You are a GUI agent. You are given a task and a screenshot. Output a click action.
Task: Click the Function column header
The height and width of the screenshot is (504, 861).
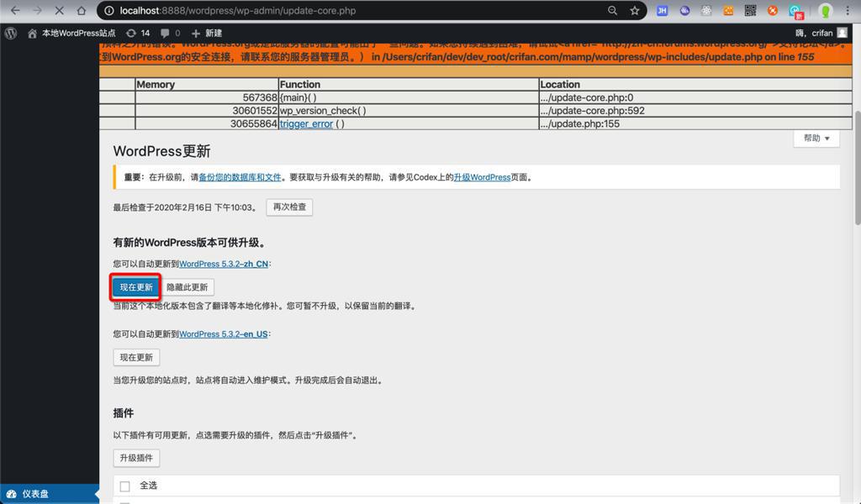pyautogui.click(x=409, y=84)
